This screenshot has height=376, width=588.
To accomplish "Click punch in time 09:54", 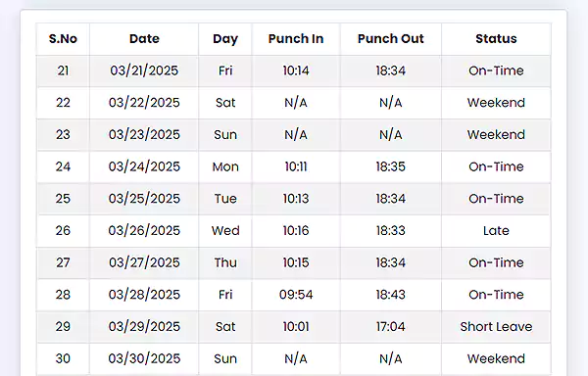I will [296, 295].
